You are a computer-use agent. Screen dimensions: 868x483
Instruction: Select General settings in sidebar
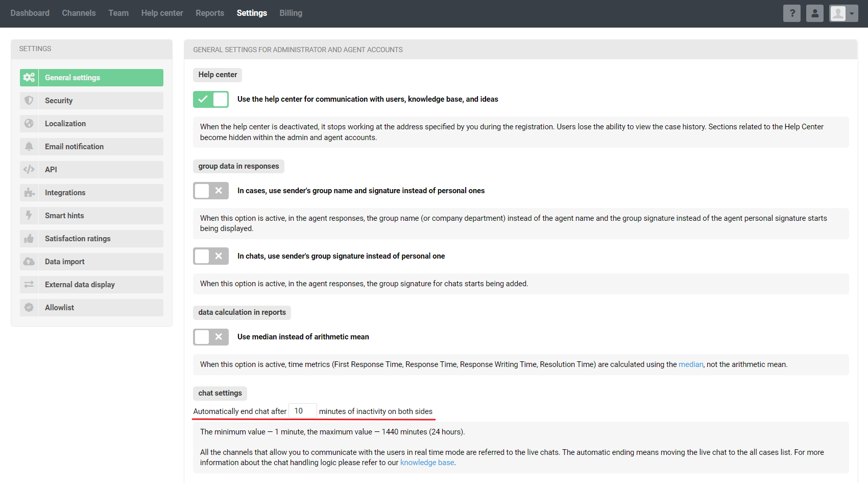click(91, 78)
